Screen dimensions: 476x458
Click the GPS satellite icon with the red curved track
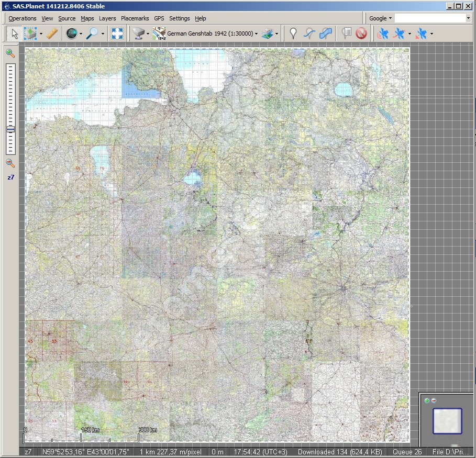point(399,33)
